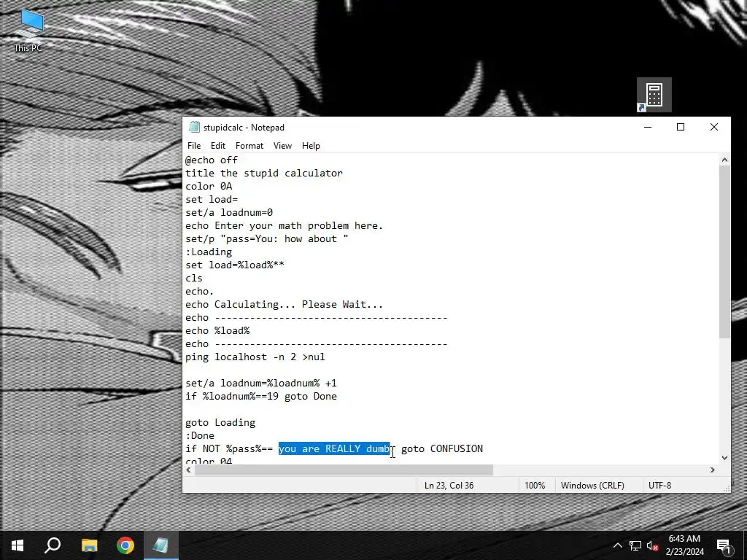747x560 pixels.
Task: Open the notification center icon
Action: (724, 545)
